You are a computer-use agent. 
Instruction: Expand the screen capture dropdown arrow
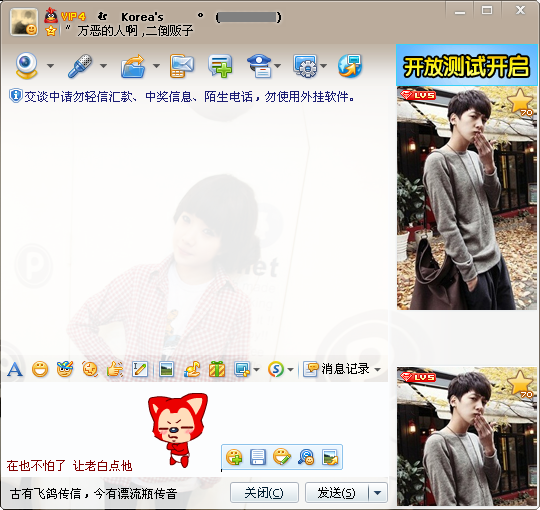tap(256, 370)
